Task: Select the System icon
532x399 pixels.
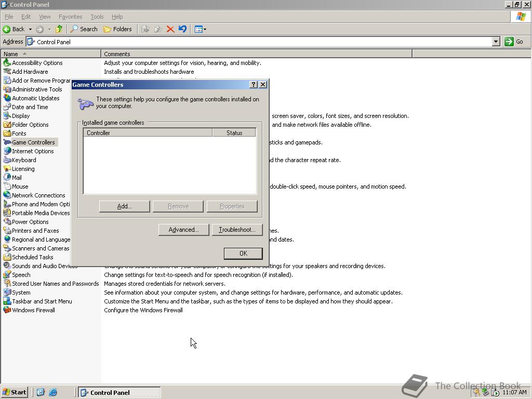Action: pos(7,292)
